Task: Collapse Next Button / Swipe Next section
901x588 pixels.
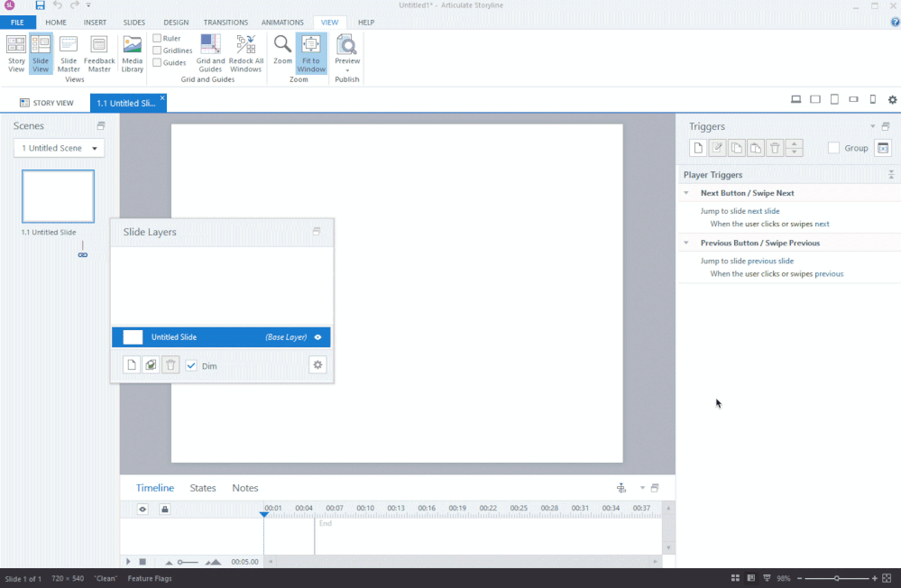Action: pyautogui.click(x=685, y=193)
